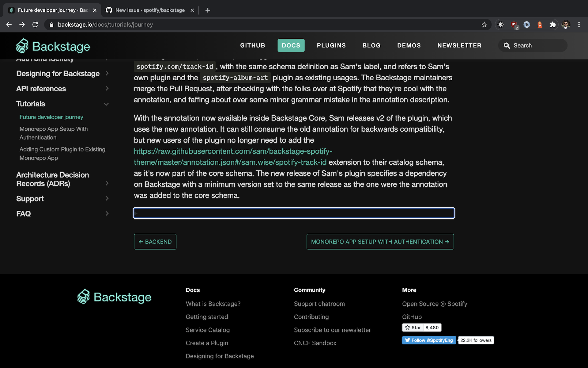Screen dimensions: 588x368
Task: Open the Chrome profile avatar menu
Action: [566, 25]
